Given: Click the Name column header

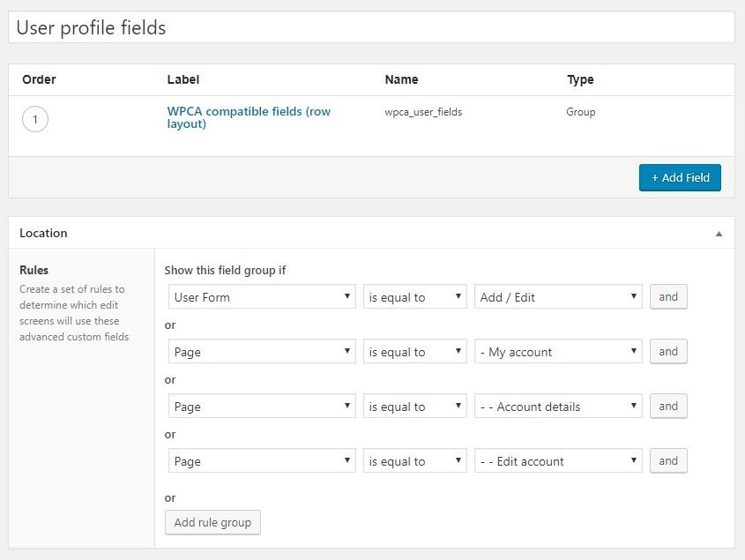Looking at the screenshot, I should [401, 79].
